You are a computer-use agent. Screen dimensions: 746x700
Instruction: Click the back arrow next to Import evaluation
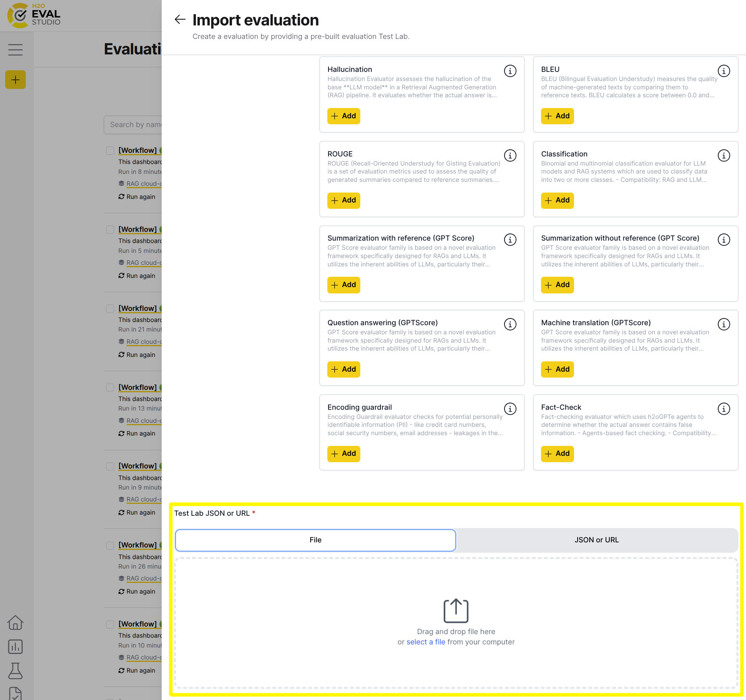click(180, 19)
